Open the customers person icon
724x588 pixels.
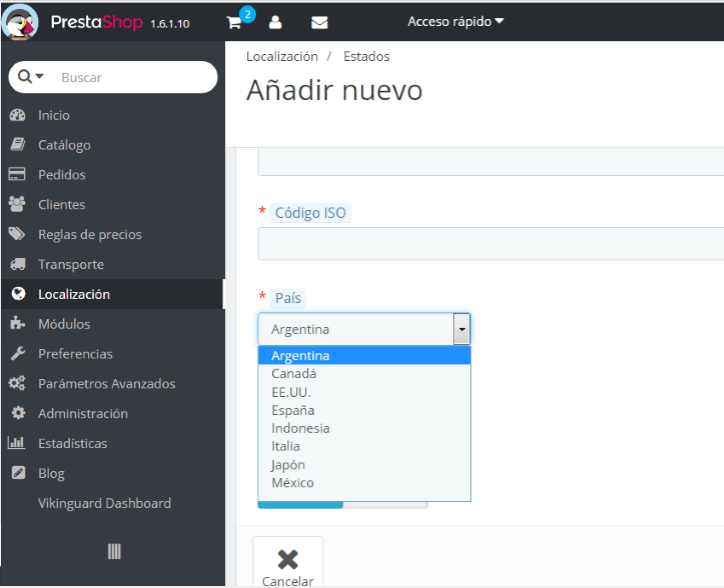pyautogui.click(x=275, y=22)
